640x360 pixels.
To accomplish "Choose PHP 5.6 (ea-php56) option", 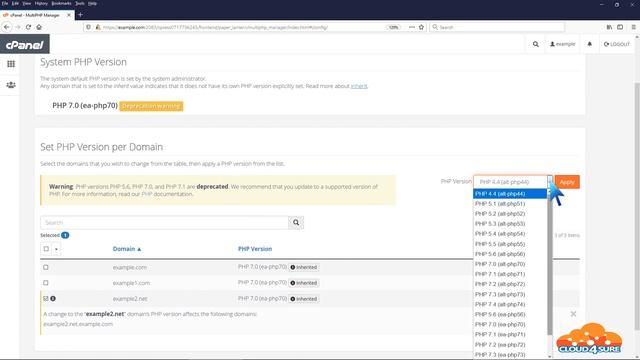I will click(x=510, y=314).
